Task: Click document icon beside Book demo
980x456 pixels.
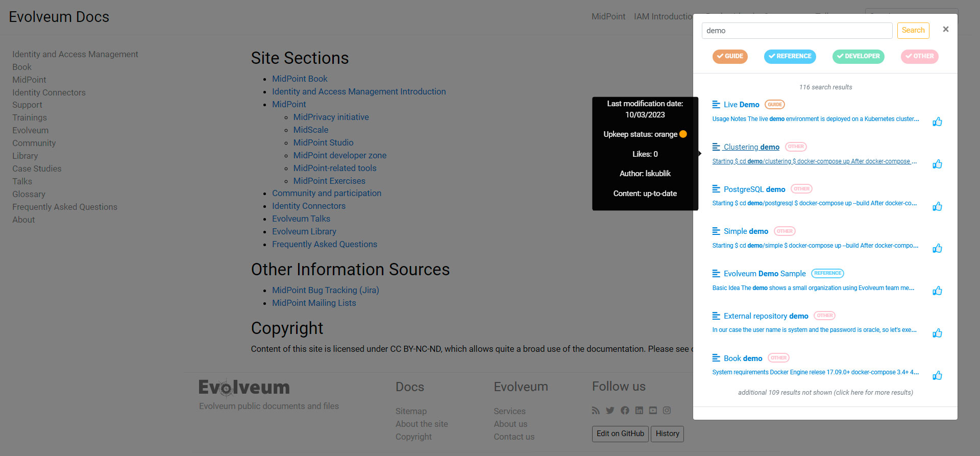Action: [x=716, y=358]
